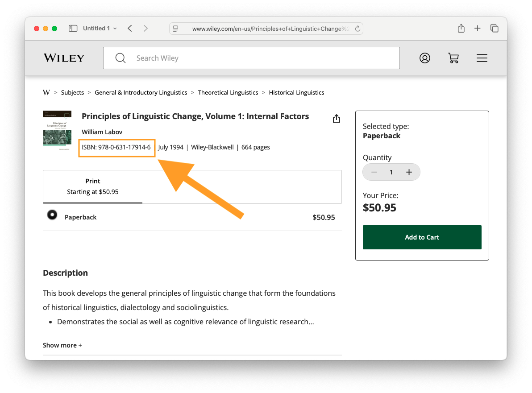This screenshot has height=393, width=532.
Task: Select the Print format tab
Action: pyautogui.click(x=93, y=186)
